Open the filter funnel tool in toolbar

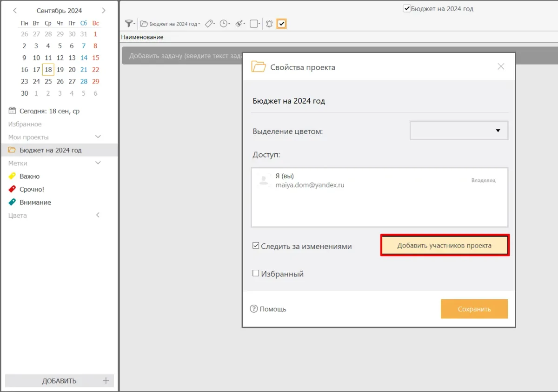pos(129,24)
